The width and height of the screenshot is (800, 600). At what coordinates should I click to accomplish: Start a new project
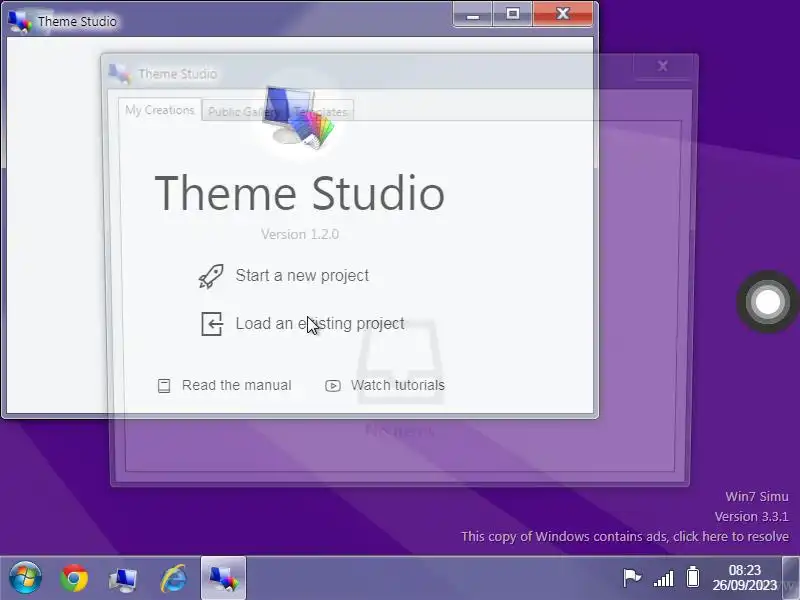(x=302, y=276)
